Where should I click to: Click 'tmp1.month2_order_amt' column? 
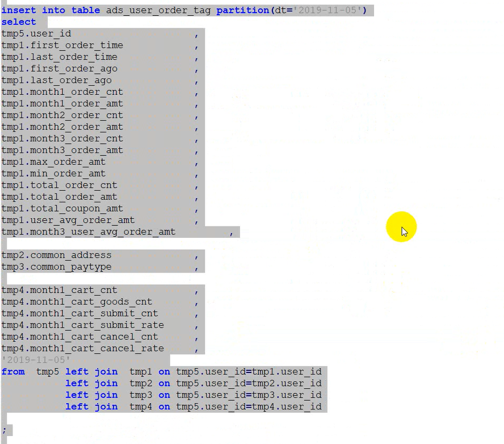(x=62, y=127)
